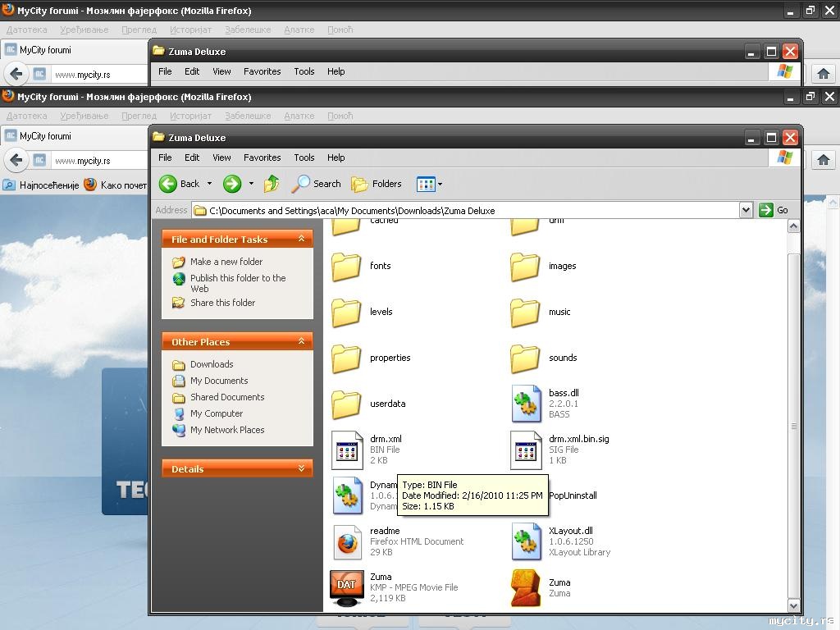840x630 pixels.
Task: Open the Back button history dropdown arrow
Action: click(x=209, y=184)
